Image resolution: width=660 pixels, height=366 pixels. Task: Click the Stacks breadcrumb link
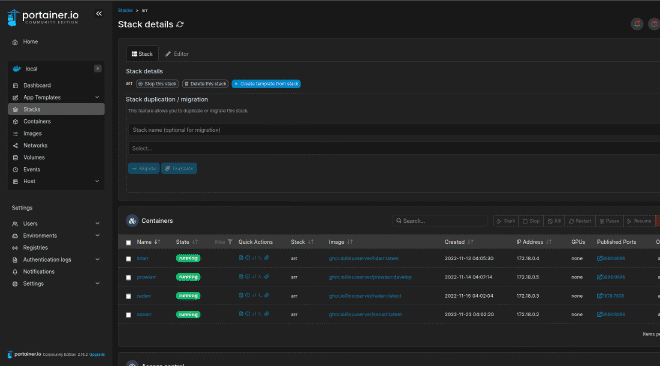click(125, 10)
